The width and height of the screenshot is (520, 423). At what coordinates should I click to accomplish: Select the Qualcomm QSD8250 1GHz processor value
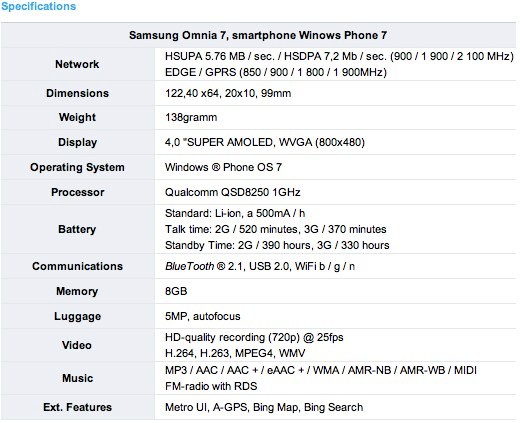(233, 192)
